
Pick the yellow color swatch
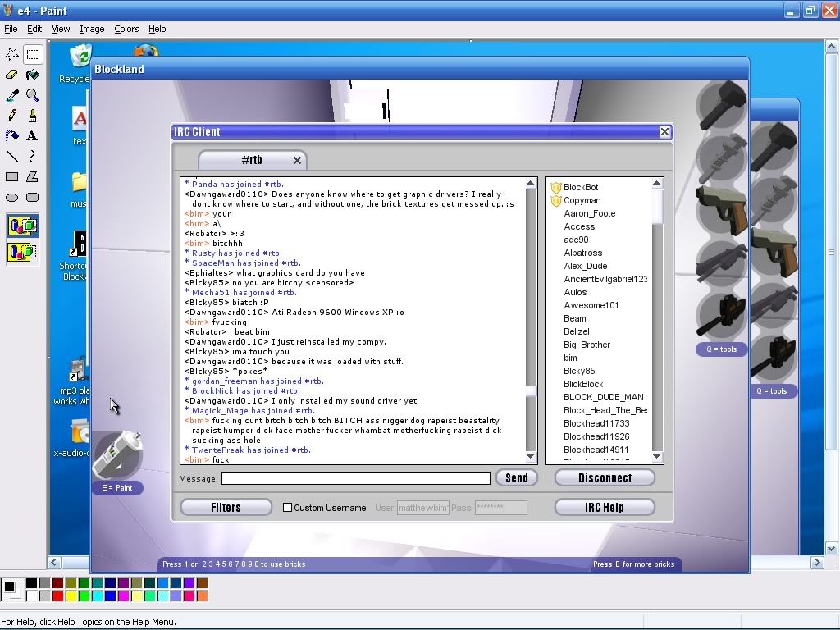coord(71,596)
